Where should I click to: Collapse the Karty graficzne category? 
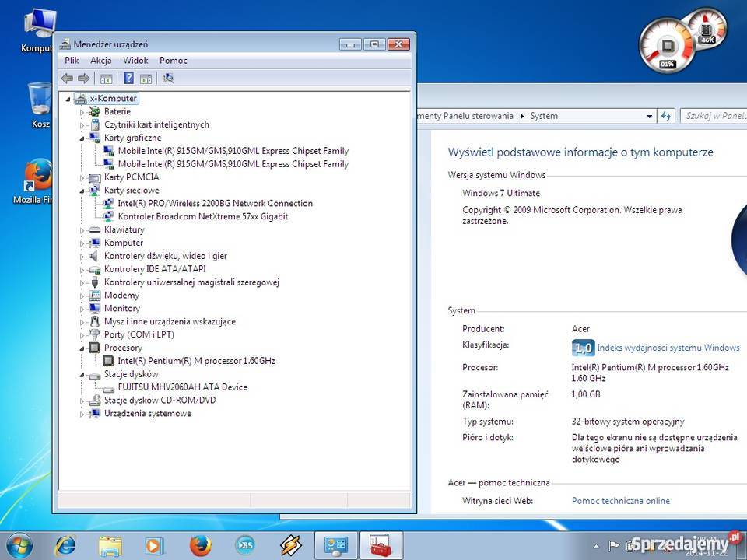[x=82, y=138]
